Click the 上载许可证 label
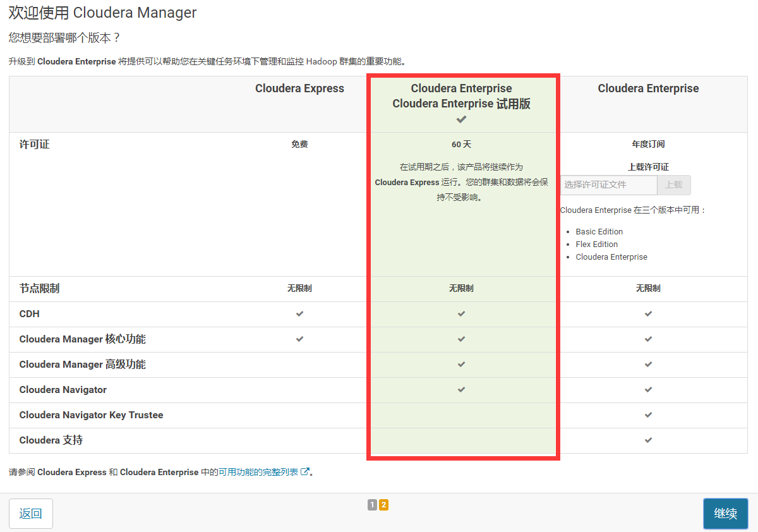This screenshot has height=532, width=758. coord(648,167)
